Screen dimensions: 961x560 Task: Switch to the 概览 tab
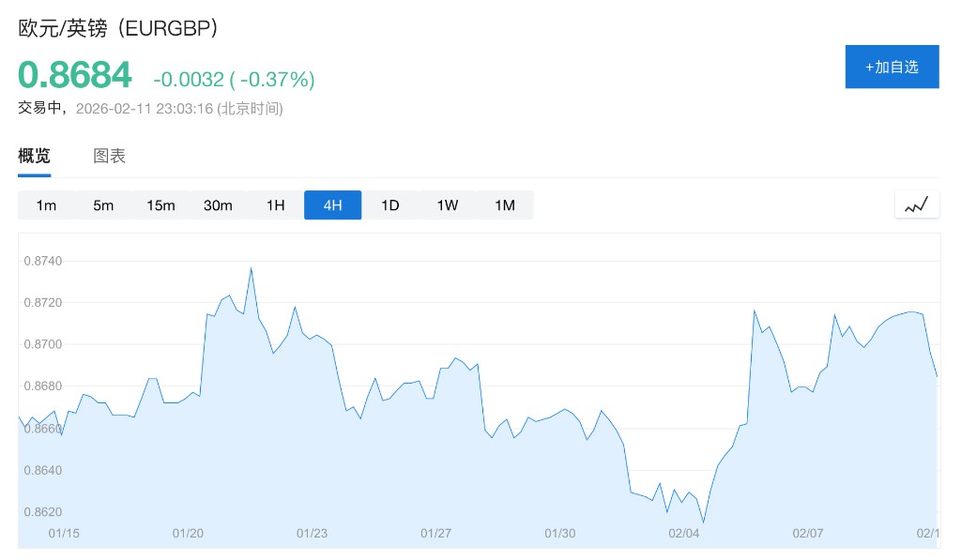(34, 157)
